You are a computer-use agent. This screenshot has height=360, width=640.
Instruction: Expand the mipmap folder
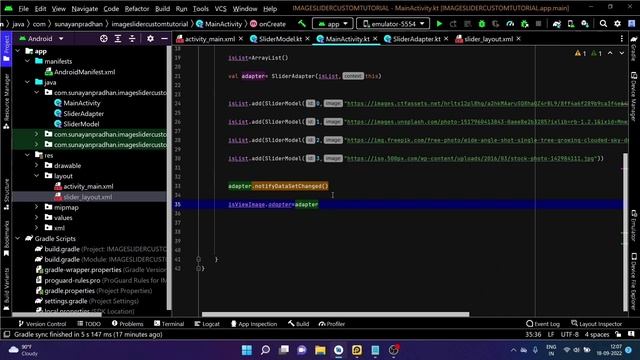pyautogui.click(x=37, y=207)
